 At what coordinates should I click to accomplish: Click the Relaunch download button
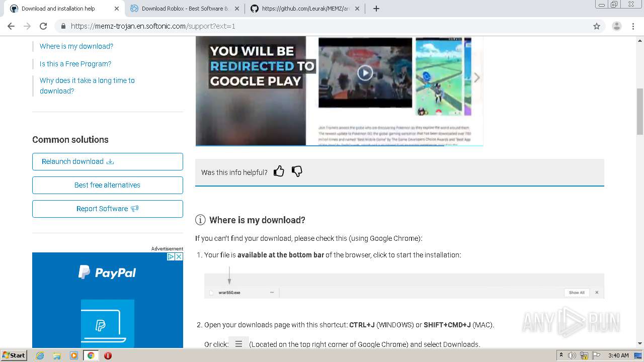108,161
